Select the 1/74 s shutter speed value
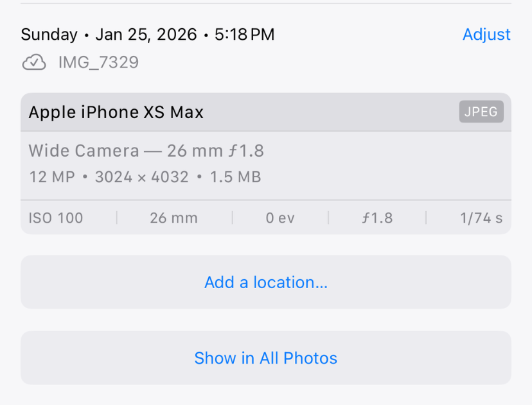532x405 pixels. 479,218
